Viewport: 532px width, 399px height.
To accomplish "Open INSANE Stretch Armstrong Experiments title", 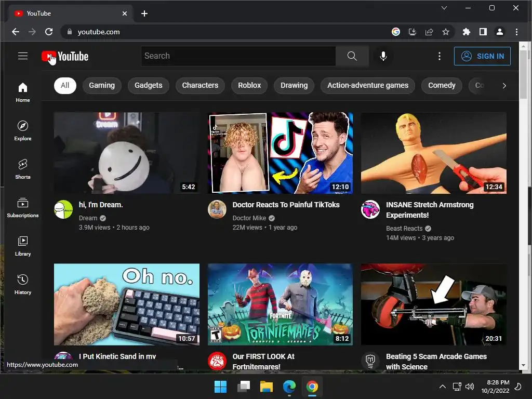I will coord(430,210).
